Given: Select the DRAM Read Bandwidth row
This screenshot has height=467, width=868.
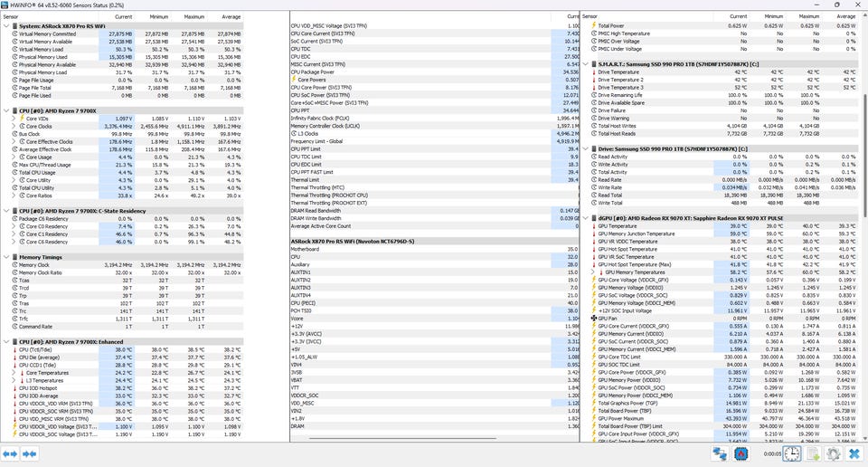Looking at the screenshot, I should point(435,211).
